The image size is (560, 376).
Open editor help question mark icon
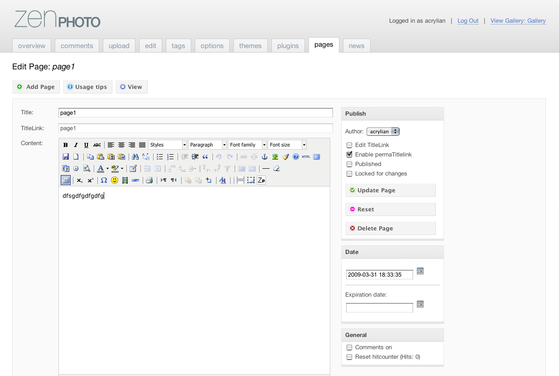[296, 157]
